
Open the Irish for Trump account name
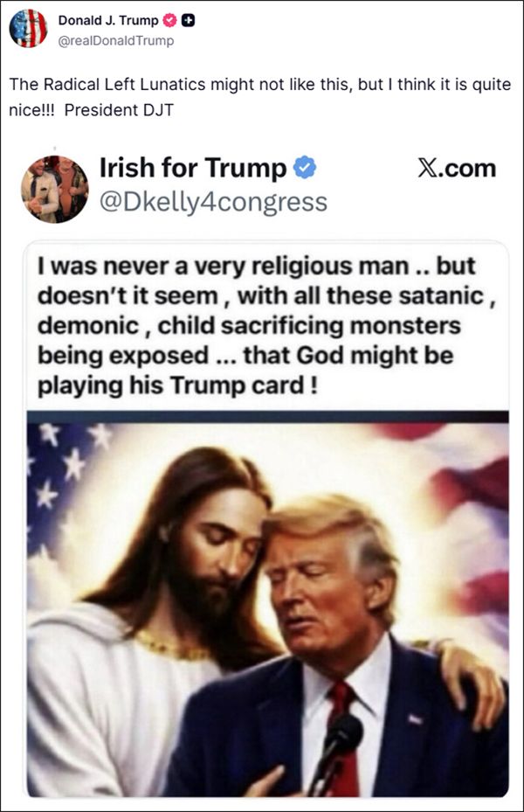[x=192, y=168]
